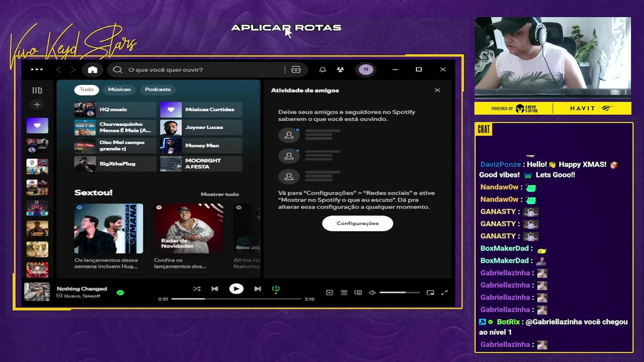Open the partially shown New Joints cover

click(x=247, y=228)
